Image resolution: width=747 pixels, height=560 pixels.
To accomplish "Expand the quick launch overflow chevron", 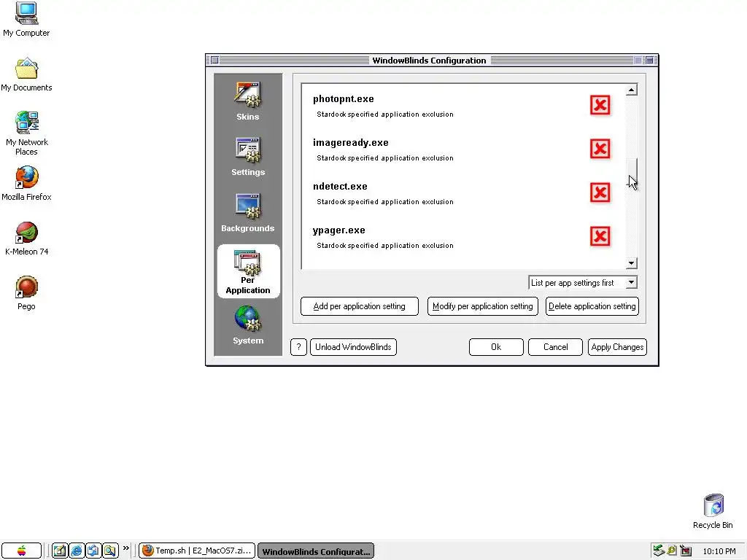I will (x=125, y=548).
